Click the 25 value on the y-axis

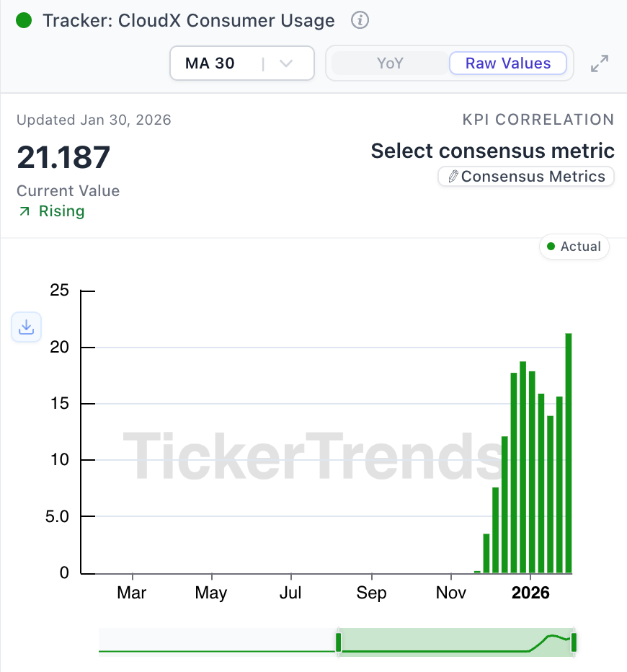click(59, 290)
